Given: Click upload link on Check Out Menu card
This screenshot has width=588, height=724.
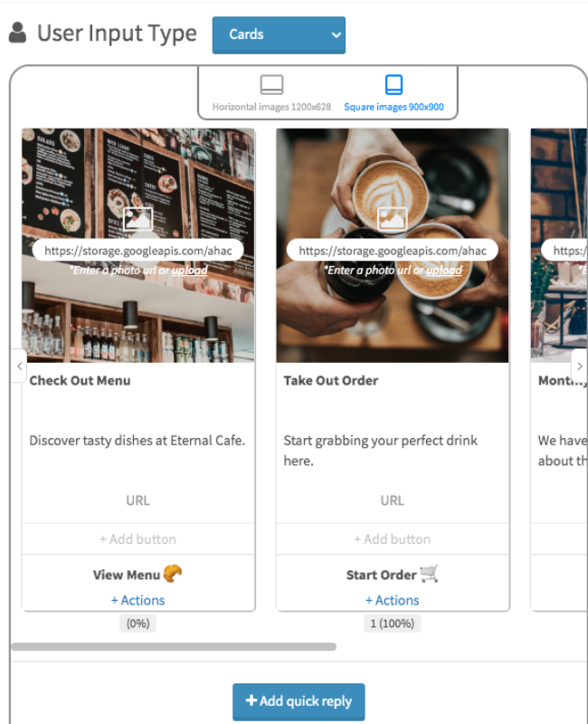Looking at the screenshot, I should point(189,270).
